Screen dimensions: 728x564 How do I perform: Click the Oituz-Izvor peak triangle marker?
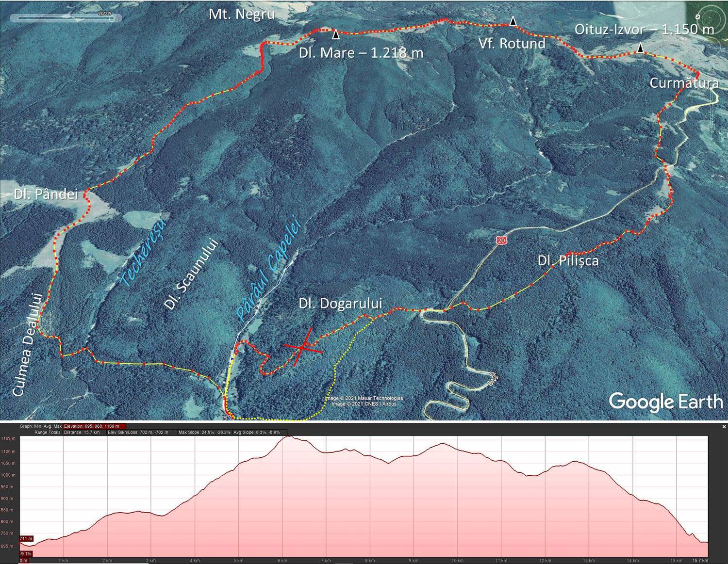tap(641, 48)
